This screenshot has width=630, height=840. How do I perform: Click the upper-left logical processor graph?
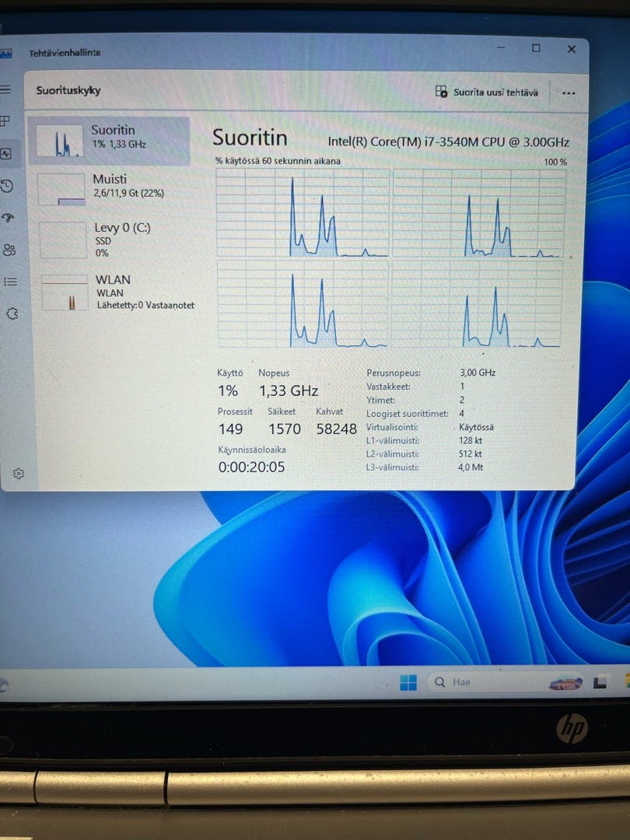pos(303,212)
